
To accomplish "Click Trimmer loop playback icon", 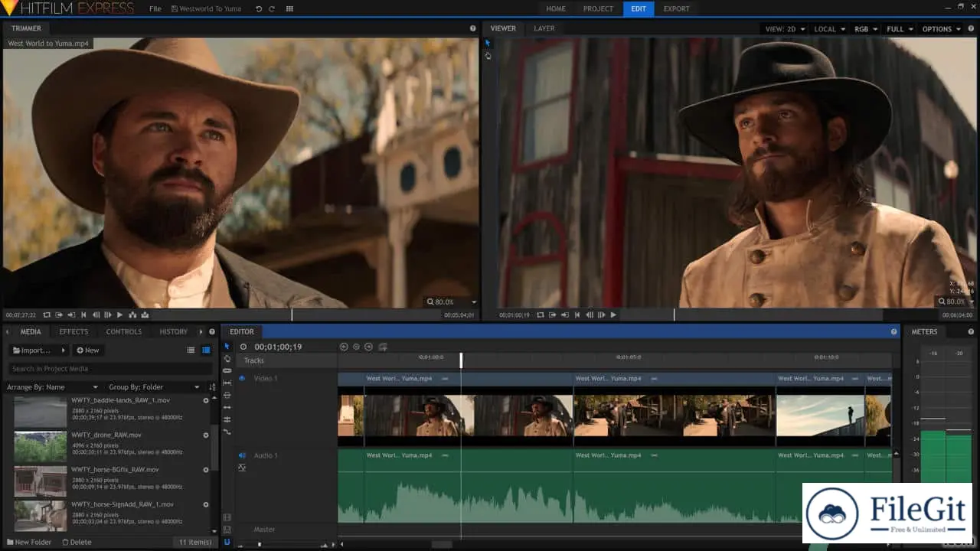I will [x=47, y=315].
